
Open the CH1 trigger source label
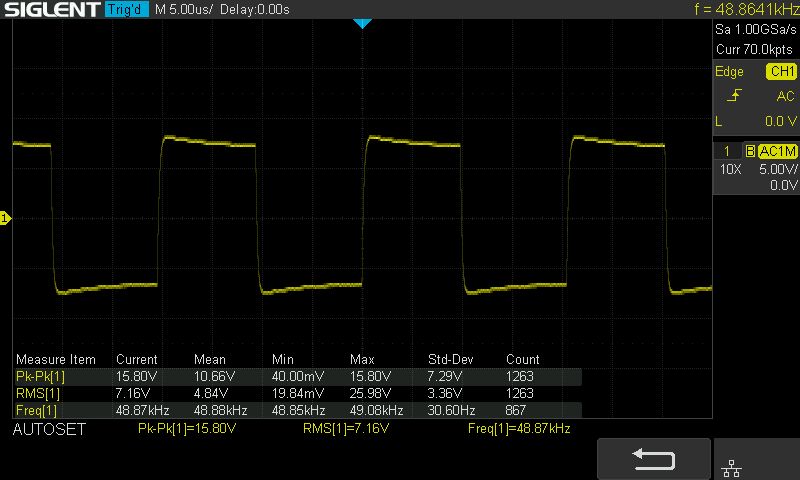coord(781,71)
